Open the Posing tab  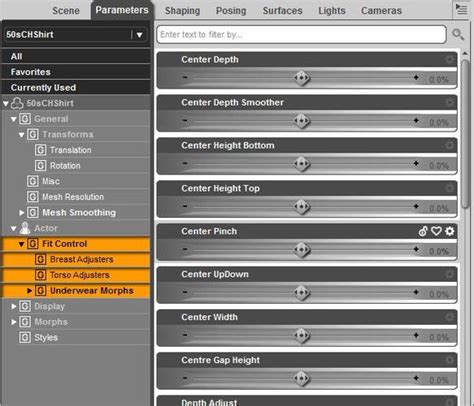click(231, 11)
